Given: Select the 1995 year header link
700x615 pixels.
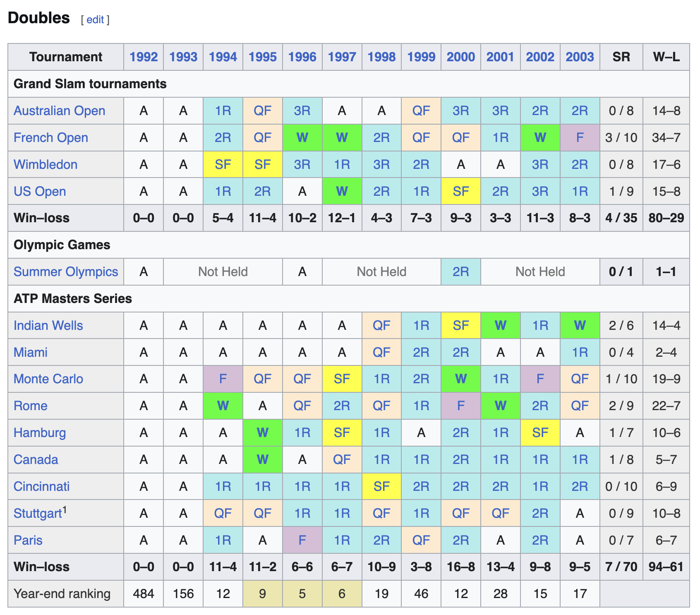Looking at the screenshot, I should (263, 57).
